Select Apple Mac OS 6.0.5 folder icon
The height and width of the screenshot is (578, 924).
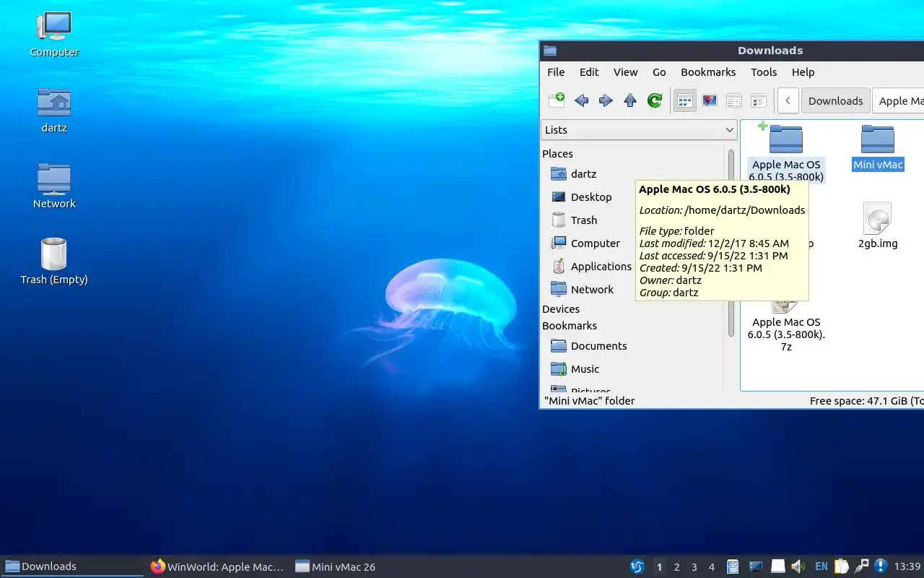786,138
